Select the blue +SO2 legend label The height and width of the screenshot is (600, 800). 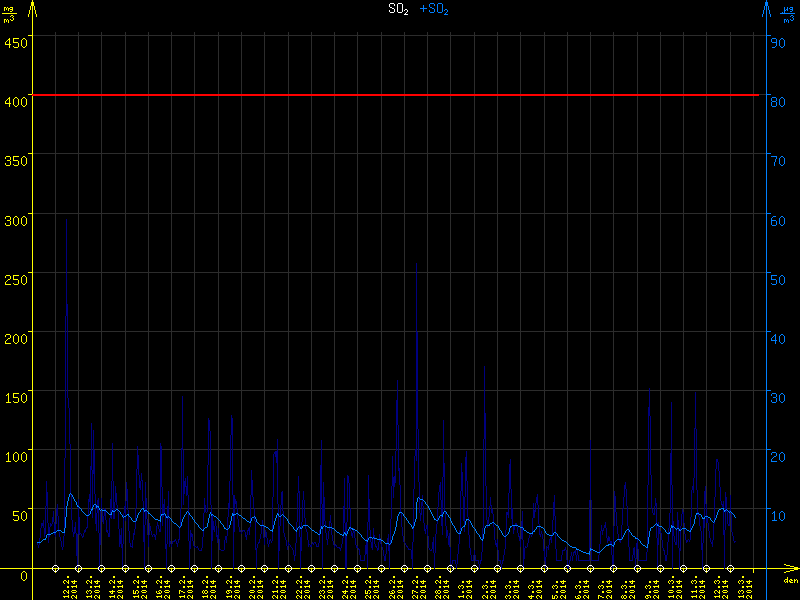coord(434,9)
